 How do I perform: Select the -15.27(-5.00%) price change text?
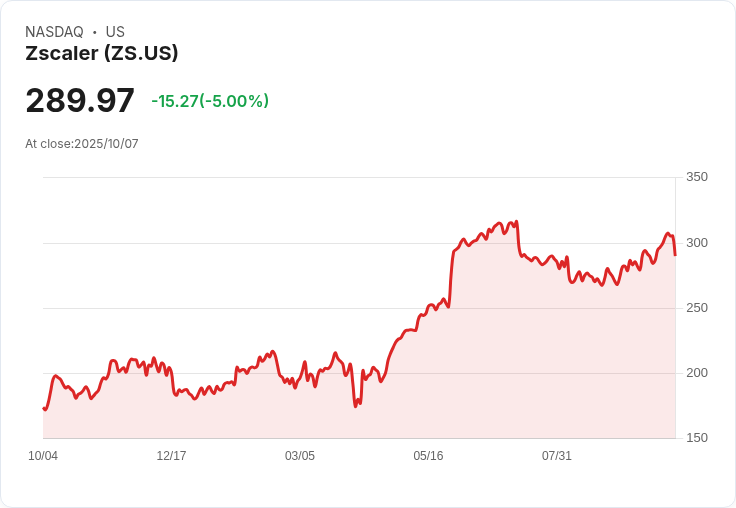click(x=210, y=101)
